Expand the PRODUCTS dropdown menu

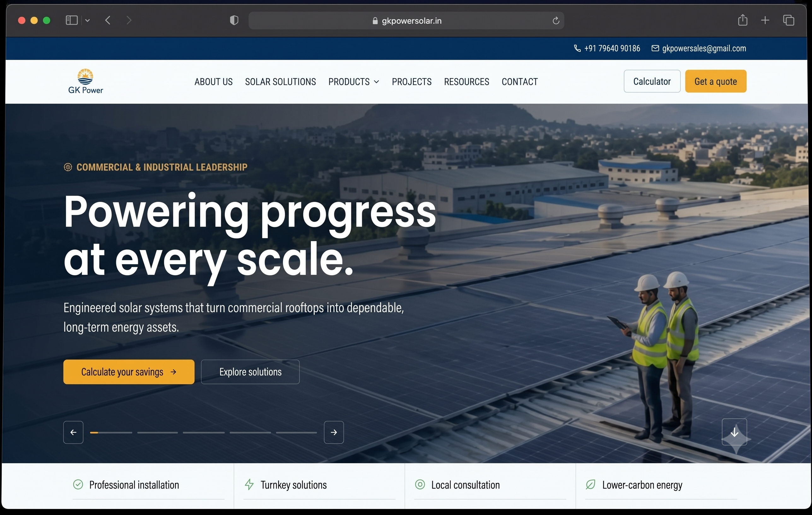click(353, 82)
